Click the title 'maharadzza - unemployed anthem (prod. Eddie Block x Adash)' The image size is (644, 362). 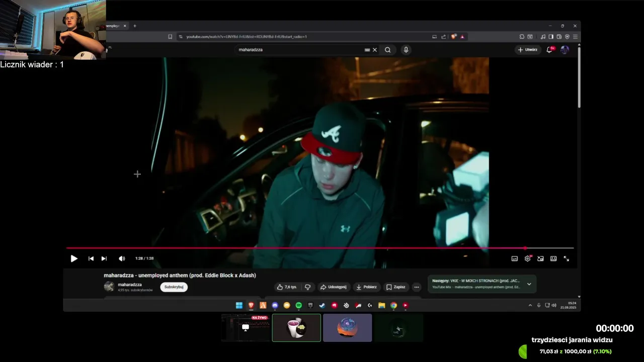(180, 276)
